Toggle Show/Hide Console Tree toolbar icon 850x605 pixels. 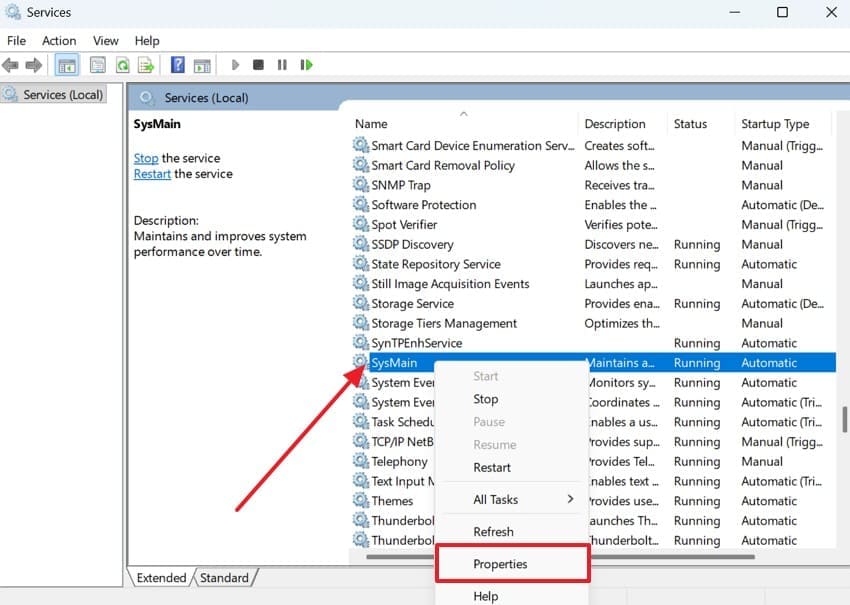tap(67, 66)
